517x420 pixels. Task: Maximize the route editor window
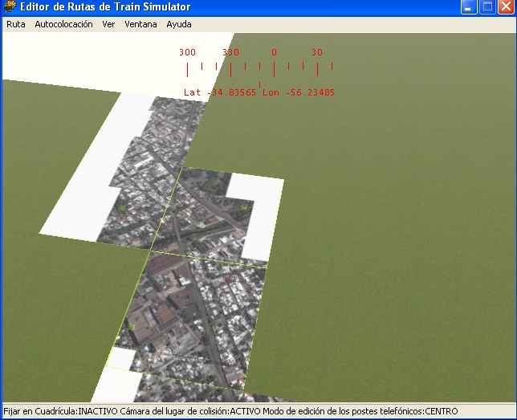[x=487, y=6]
